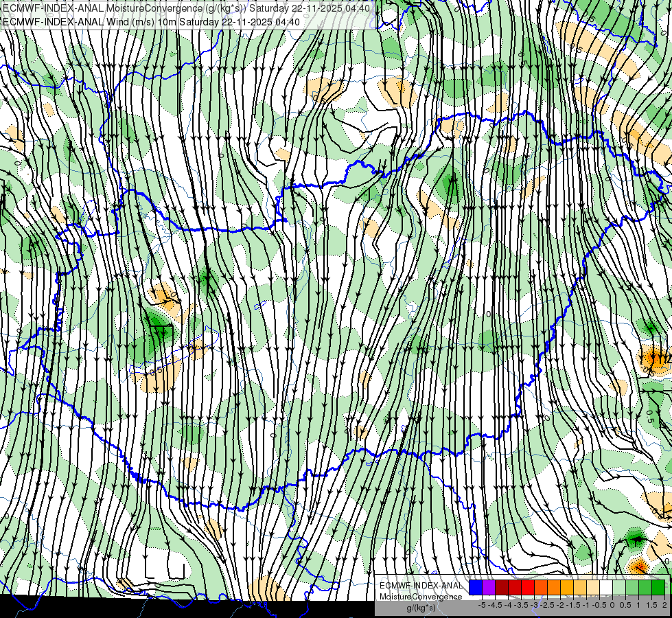Screen dimensions: 672x618
Task: Click the legend tick label '-5'
Action: 482,605
